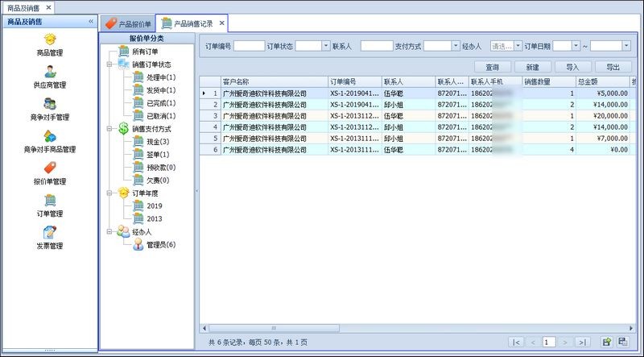Open the 经办人 dropdown

[x=518, y=46]
